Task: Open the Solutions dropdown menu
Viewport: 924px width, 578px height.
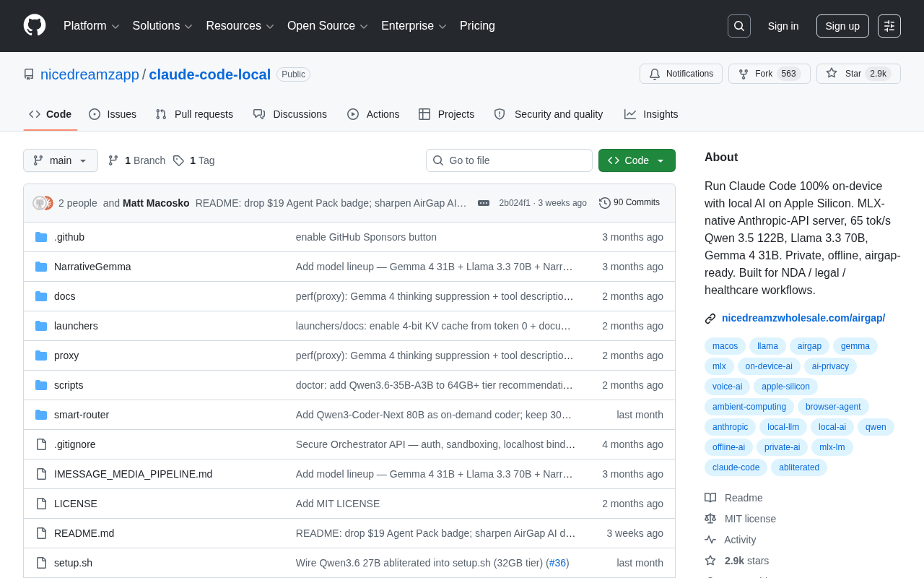Action: click(162, 26)
